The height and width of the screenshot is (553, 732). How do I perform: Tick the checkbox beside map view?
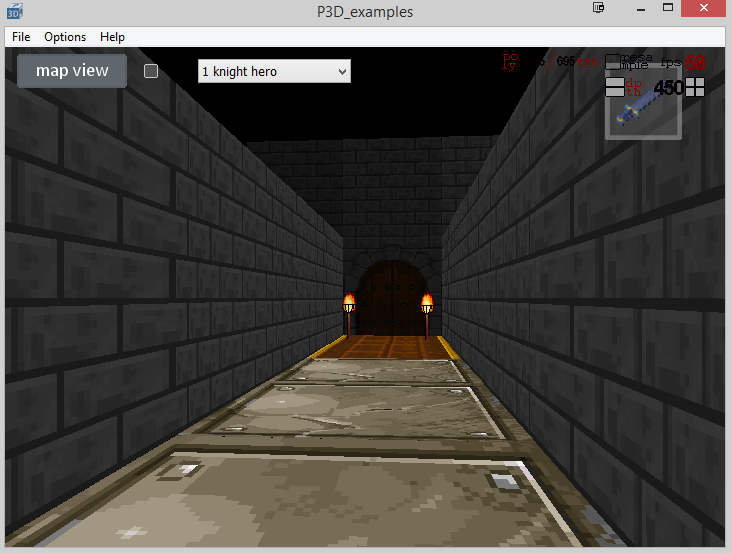click(x=151, y=71)
